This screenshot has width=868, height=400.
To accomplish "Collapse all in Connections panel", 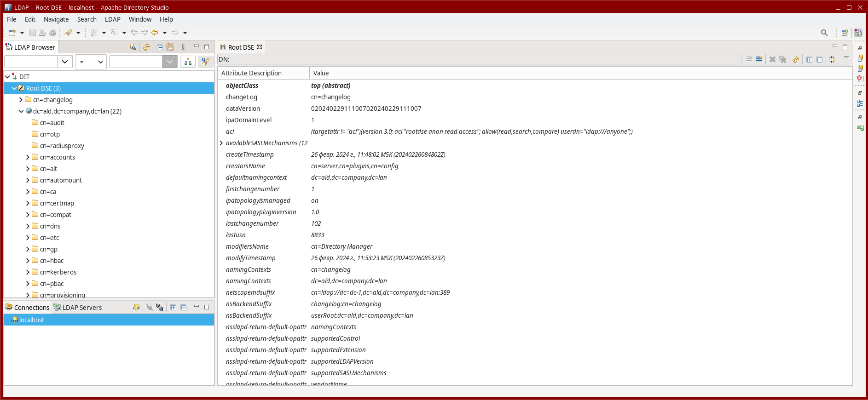I will coord(184,307).
